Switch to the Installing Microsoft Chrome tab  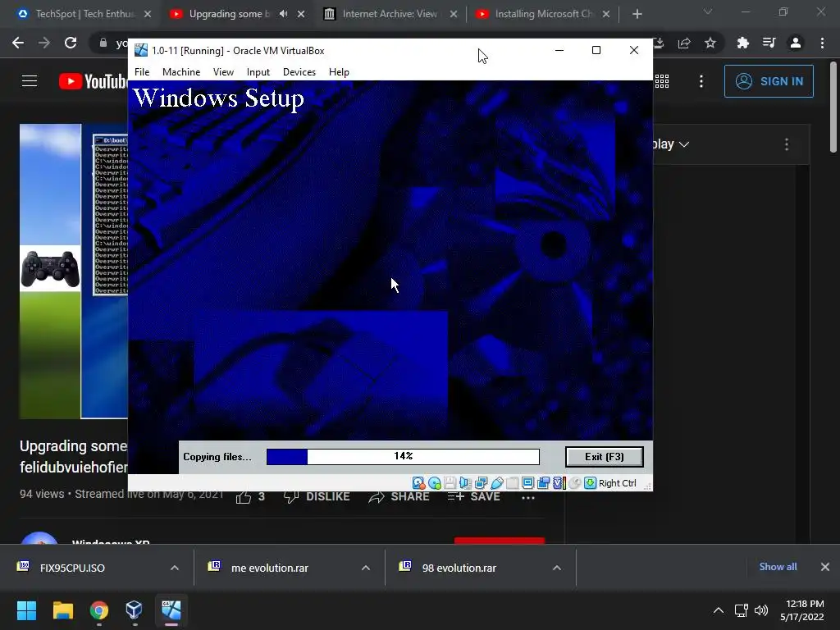pos(543,14)
